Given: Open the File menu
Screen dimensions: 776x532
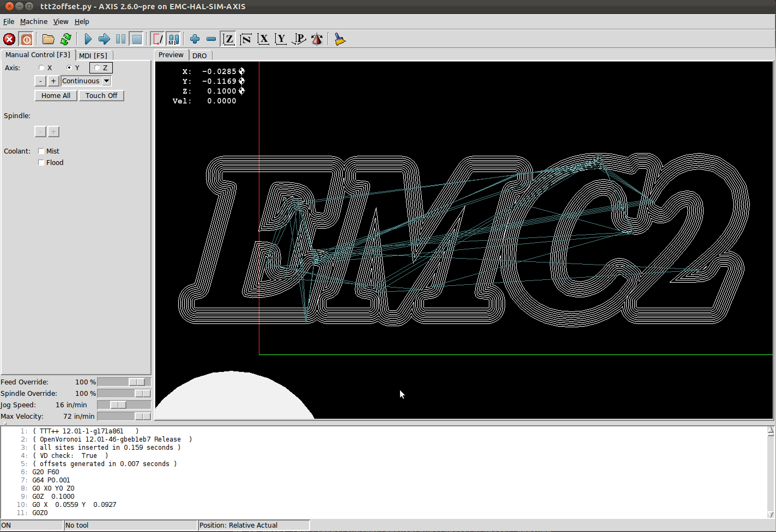Looking at the screenshot, I should [x=9, y=22].
